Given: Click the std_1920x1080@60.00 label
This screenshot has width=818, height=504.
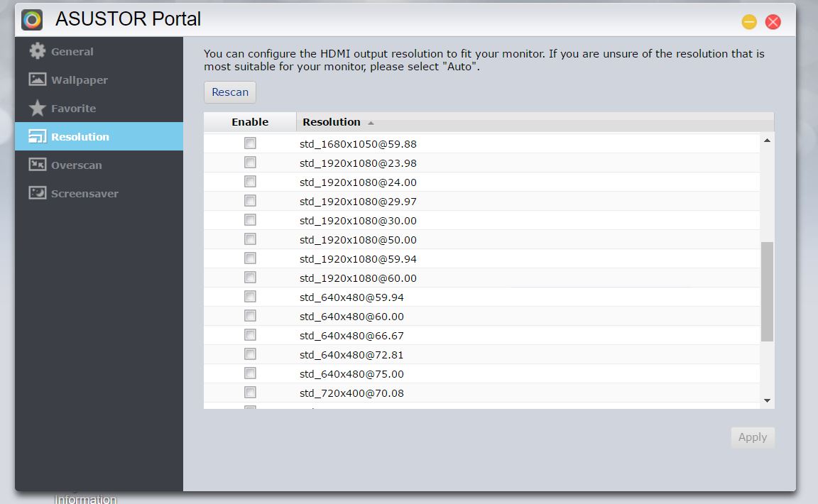Looking at the screenshot, I should [358, 278].
